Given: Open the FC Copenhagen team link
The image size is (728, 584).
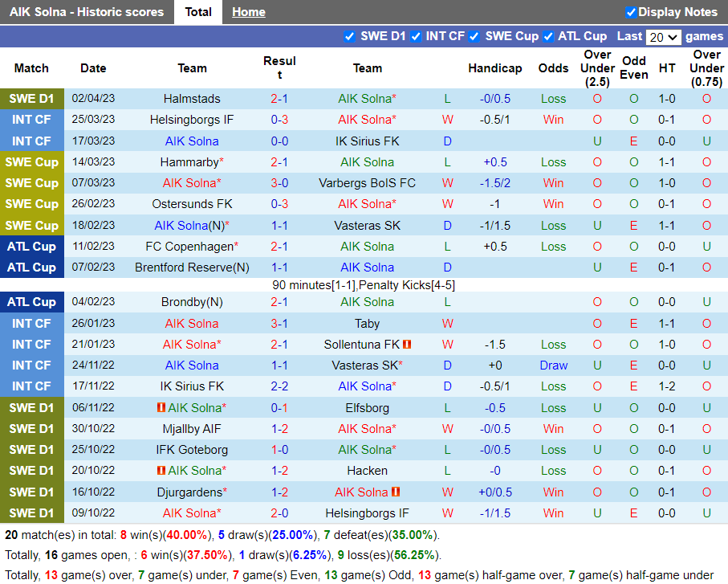Looking at the screenshot, I should click(x=189, y=247).
